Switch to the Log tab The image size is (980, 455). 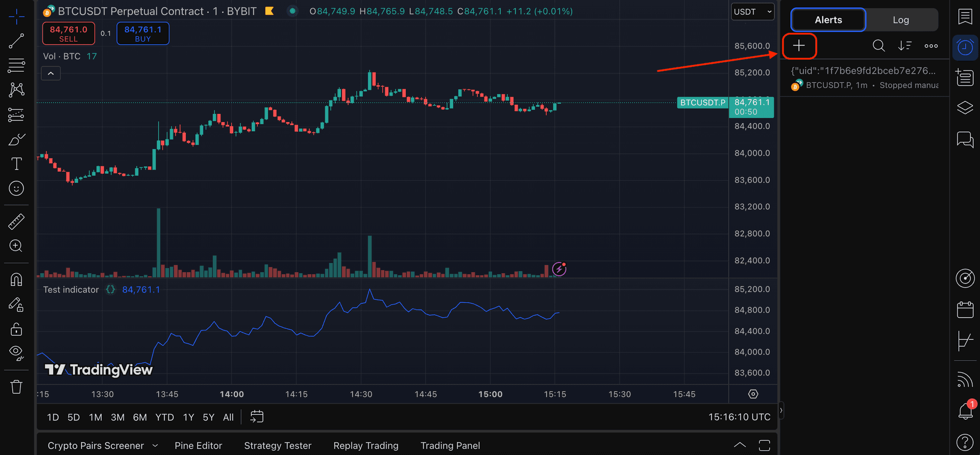[x=900, y=20]
